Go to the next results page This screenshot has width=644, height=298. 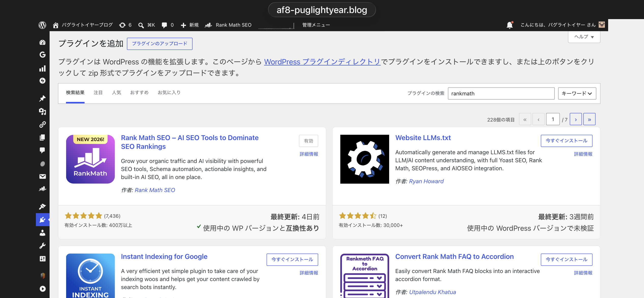pyautogui.click(x=576, y=119)
